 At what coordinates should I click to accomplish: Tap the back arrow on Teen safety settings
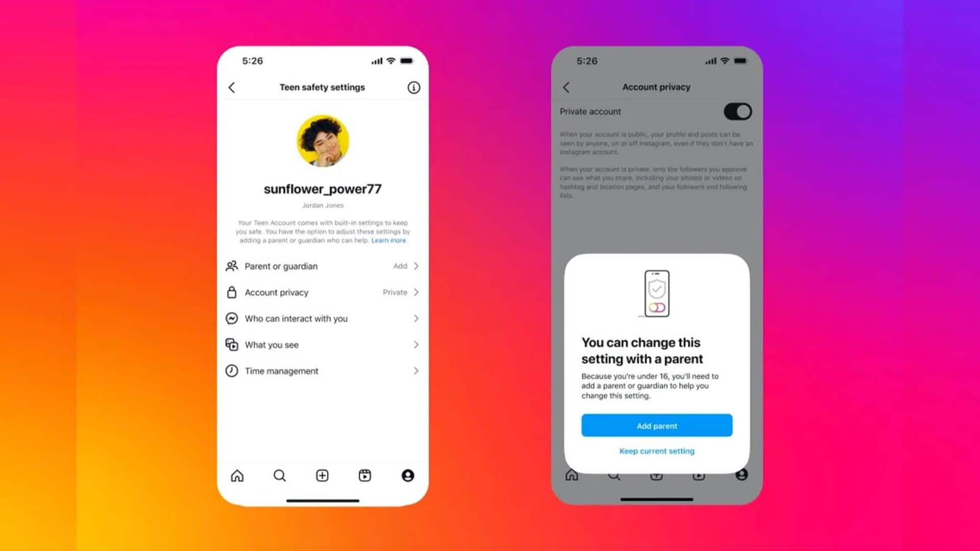[x=232, y=87]
